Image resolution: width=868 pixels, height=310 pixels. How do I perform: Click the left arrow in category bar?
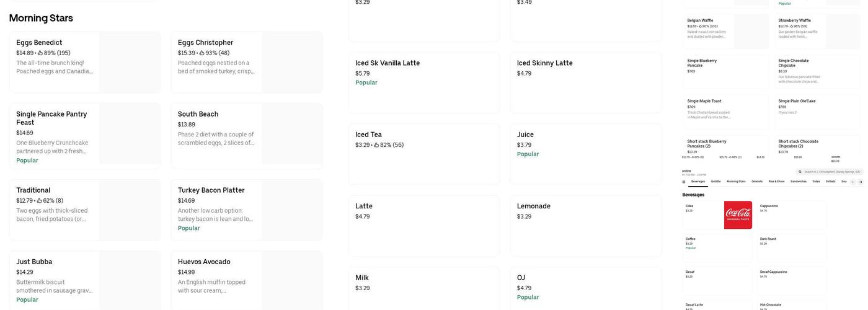852,182
